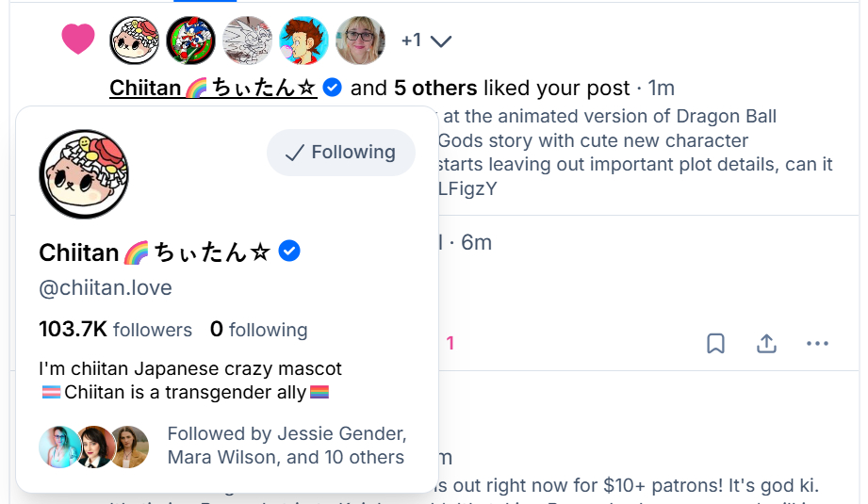Open the 0 following list
The image size is (868, 504).
pyautogui.click(x=258, y=330)
